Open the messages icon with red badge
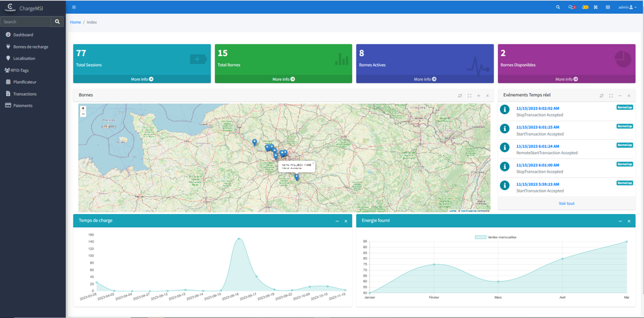Screen dimensions: 644x318 571,7
